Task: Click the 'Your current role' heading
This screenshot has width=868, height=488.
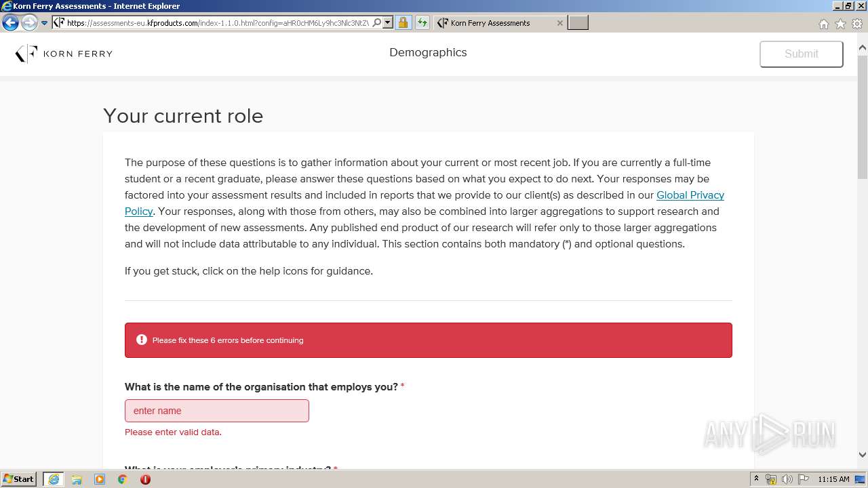Action: tap(183, 116)
